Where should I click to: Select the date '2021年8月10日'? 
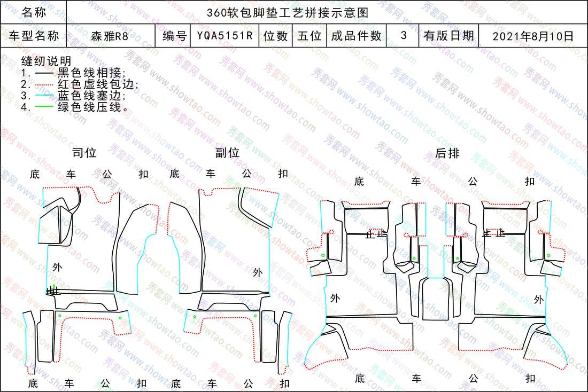[x=533, y=36]
